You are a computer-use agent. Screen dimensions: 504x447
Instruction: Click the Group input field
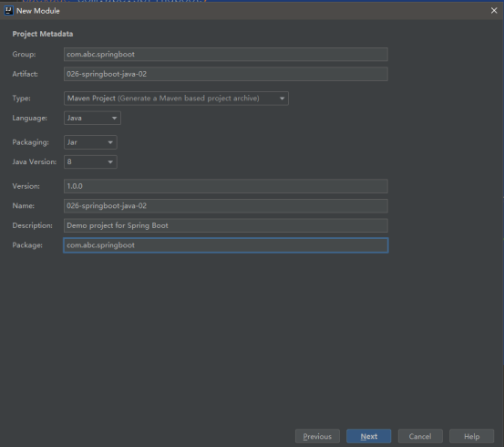pos(226,55)
